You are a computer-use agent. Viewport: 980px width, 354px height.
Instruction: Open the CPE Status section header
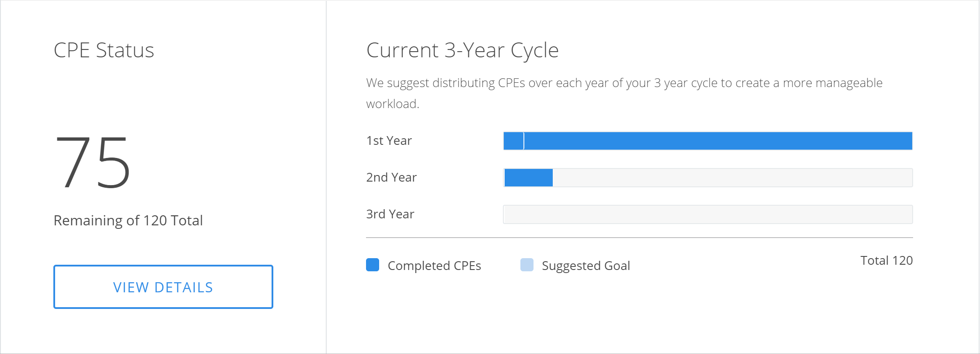pyautogui.click(x=104, y=50)
